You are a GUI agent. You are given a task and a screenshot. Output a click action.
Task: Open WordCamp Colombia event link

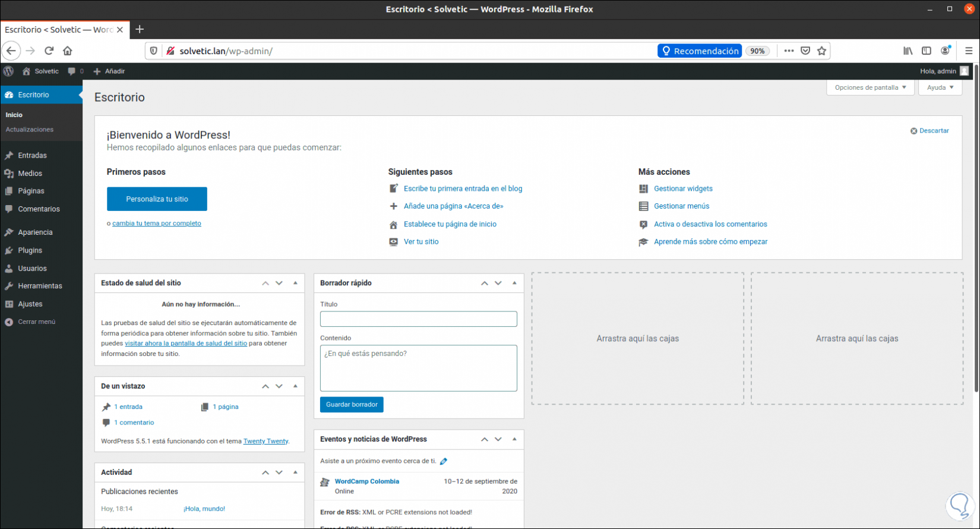pyautogui.click(x=367, y=481)
